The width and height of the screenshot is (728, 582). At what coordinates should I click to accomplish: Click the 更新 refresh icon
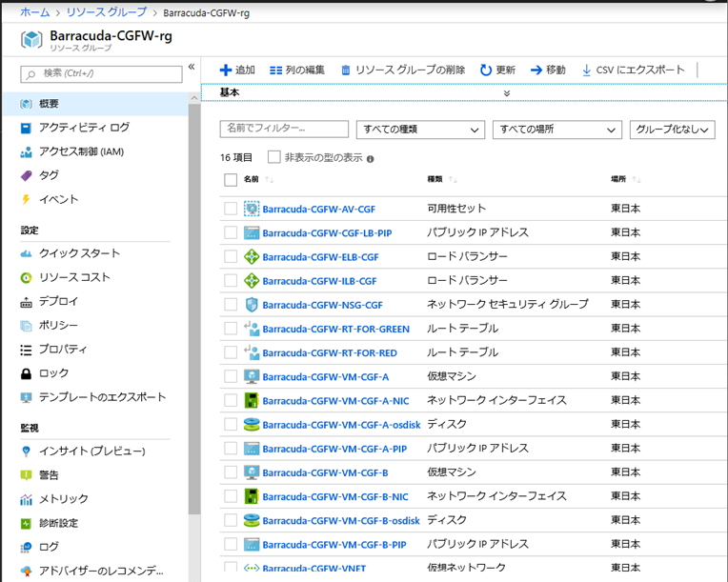pyautogui.click(x=486, y=70)
